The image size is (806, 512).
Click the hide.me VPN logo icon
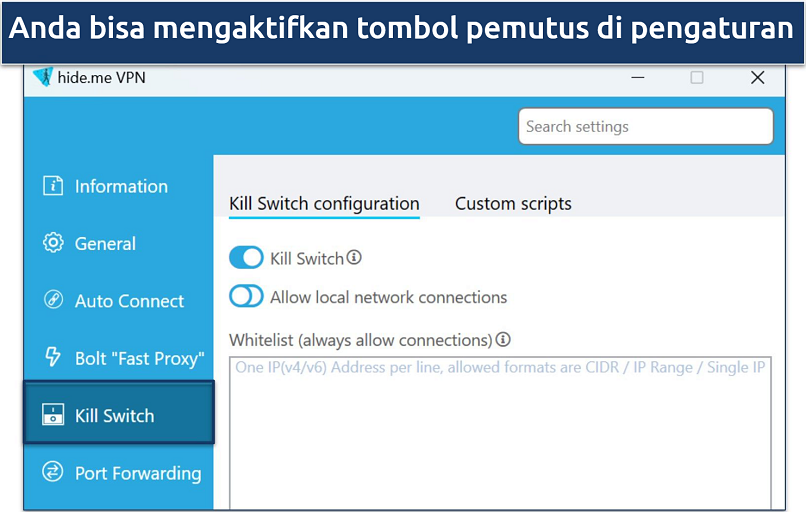click(x=42, y=77)
